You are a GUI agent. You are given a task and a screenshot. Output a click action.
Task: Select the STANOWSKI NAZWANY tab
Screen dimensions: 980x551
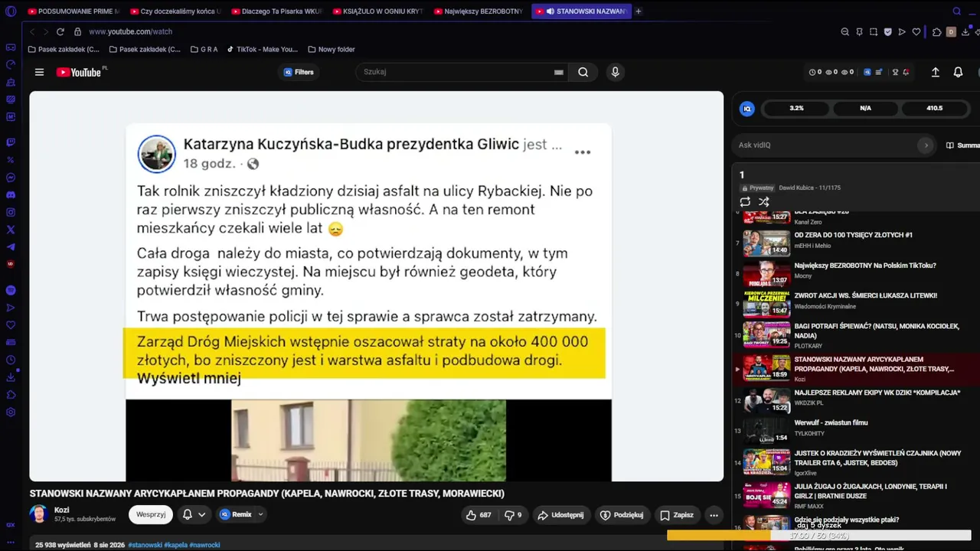[581, 11]
